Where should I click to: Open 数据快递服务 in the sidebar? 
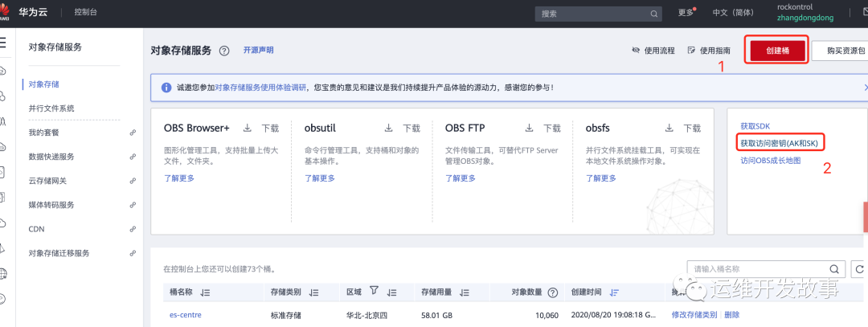click(x=51, y=157)
